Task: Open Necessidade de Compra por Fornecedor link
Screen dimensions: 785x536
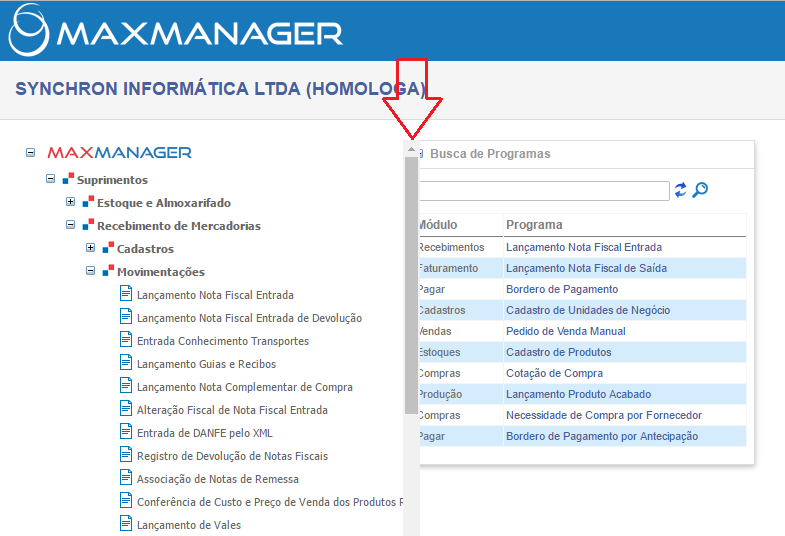Action: (x=604, y=415)
